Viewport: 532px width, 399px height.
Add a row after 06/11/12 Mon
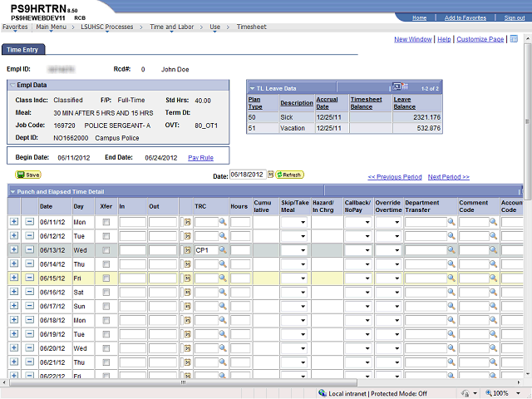pyautogui.click(x=13, y=223)
